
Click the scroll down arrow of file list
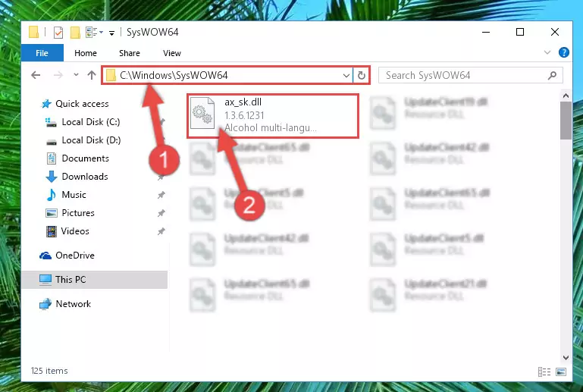click(566, 358)
